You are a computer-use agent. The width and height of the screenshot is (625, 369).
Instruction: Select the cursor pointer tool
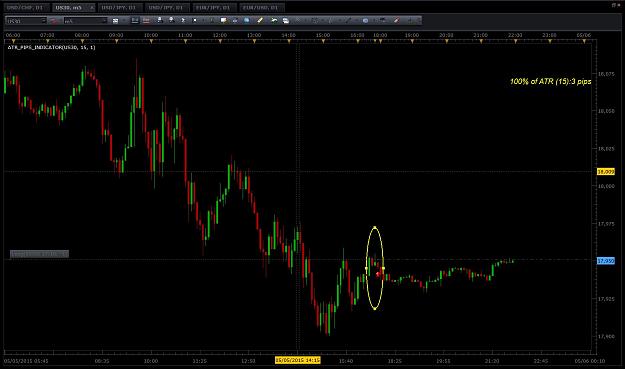[x=183, y=20]
